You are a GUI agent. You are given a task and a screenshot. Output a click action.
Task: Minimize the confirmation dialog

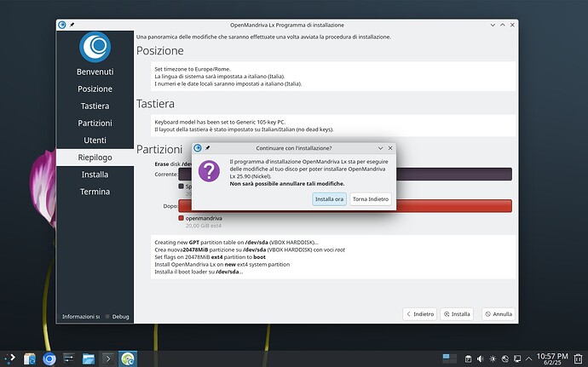click(x=380, y=148)
